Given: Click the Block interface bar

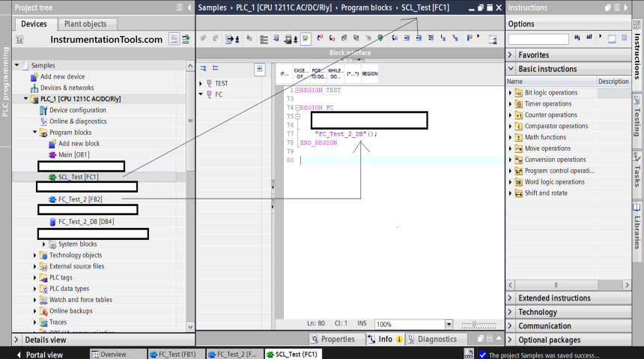Looking at the screenshot, I should click(x=350, y=52).
